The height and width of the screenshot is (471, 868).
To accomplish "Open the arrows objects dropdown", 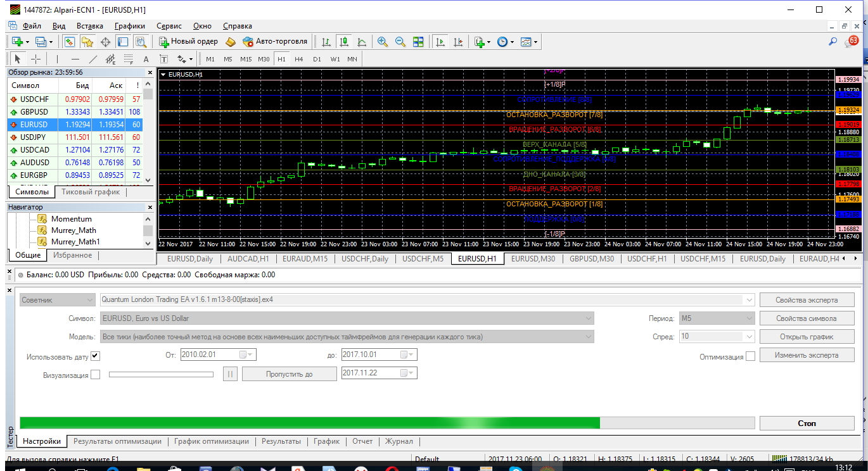I will click(x=185, y=59).
